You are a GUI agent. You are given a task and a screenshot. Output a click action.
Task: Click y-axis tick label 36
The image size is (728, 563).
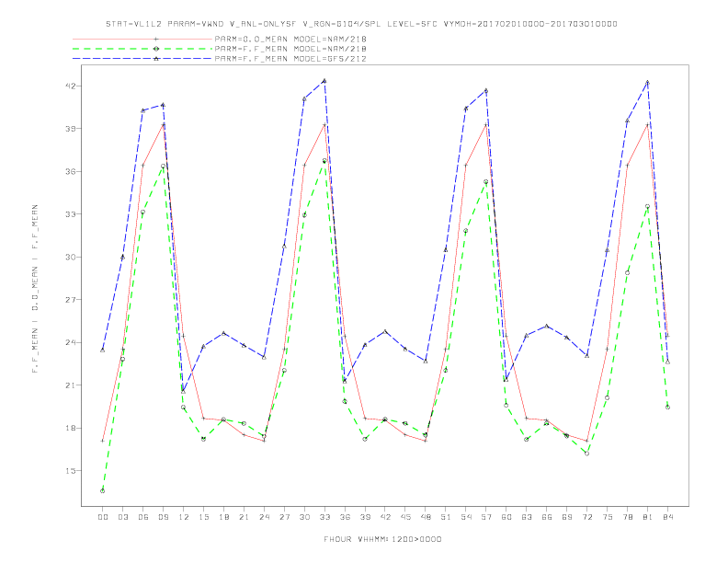point(70,171)
